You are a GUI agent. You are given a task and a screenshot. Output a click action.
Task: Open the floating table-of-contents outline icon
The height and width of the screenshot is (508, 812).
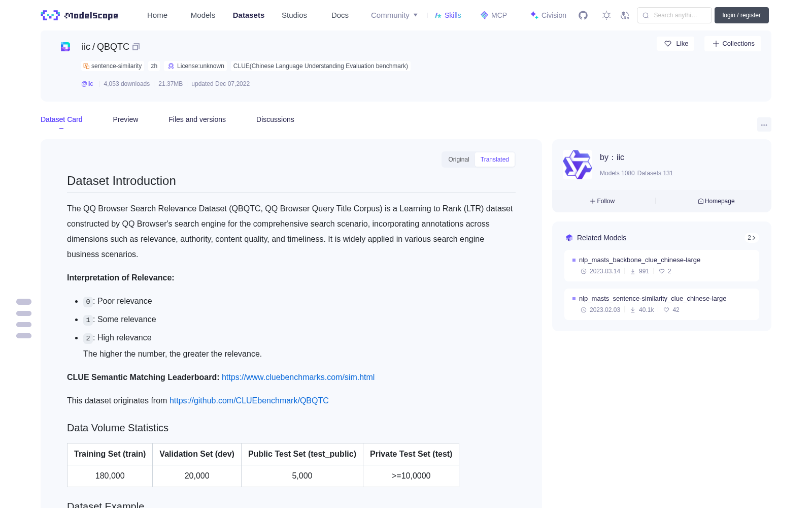(x=24, y=319)
